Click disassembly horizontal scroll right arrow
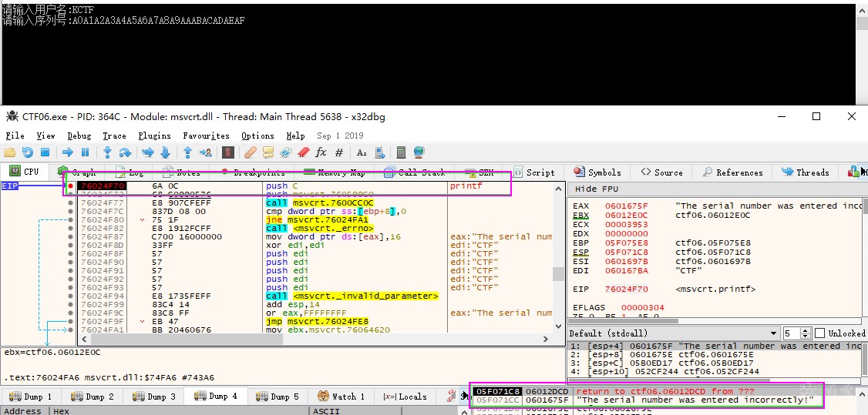Viewport: 868px width, 415px height. click(546, 340)
